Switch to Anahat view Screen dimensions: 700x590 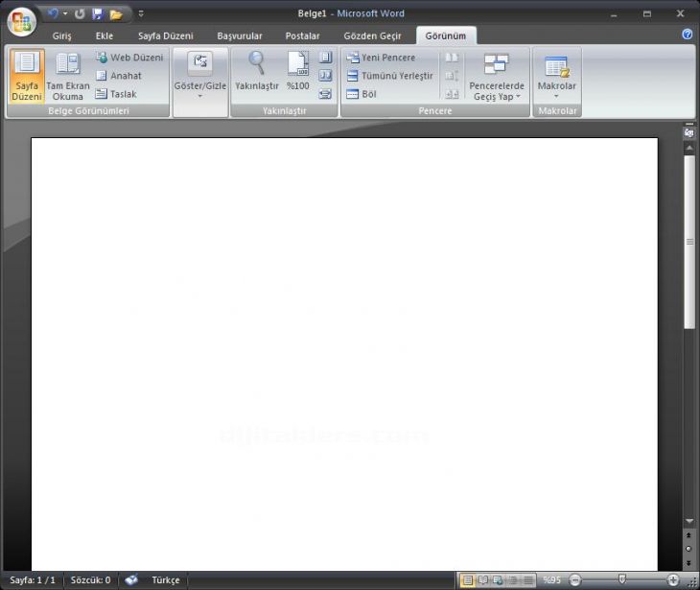[x=119, y=76]
